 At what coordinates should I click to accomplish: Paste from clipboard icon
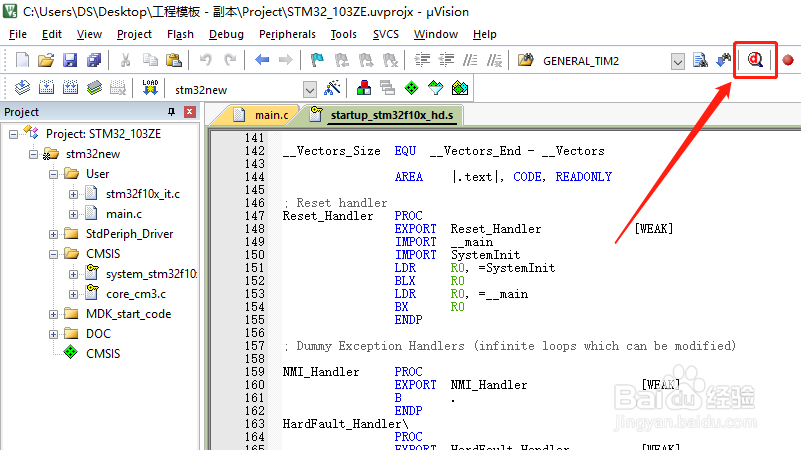[x=174, y=60]
